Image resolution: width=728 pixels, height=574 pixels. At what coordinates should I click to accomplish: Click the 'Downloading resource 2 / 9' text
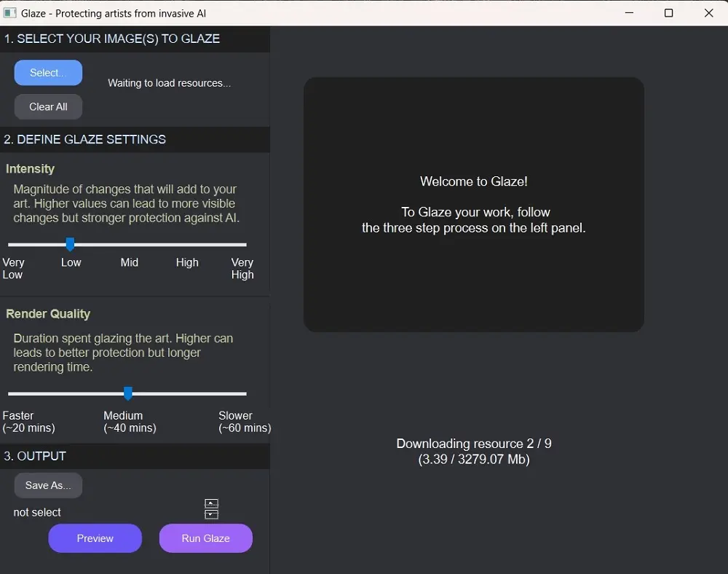click(474, 444)
